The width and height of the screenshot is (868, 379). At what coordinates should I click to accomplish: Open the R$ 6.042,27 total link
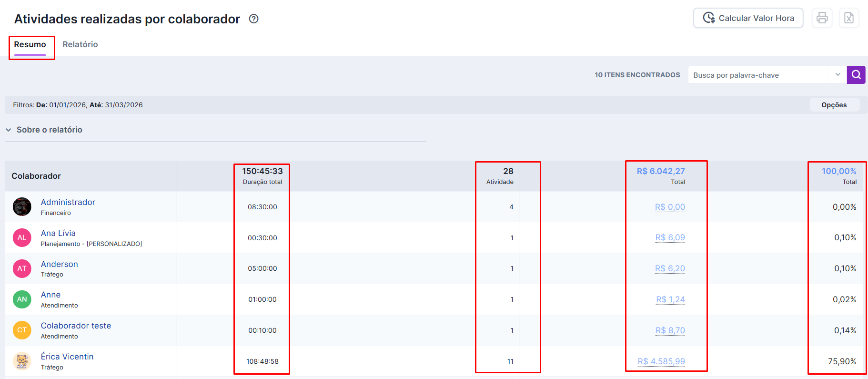(661, 171)
